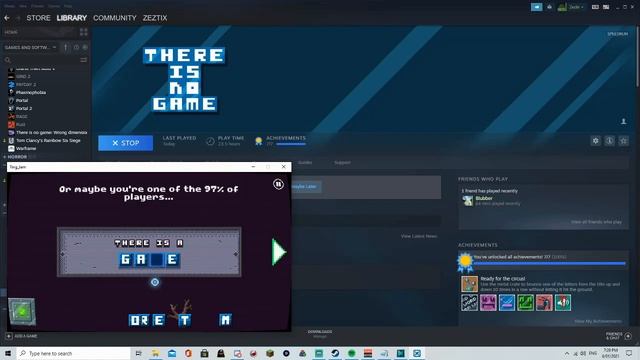Pause the game with the pause icon
Image resolution: width=640 pixels, height=360 pixels.
click(x=278, y=184)
